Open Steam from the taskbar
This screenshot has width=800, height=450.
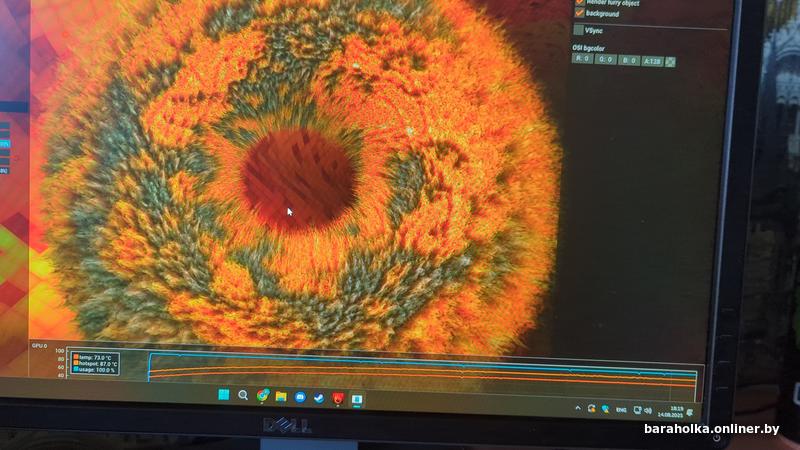(x=319, y=398)
